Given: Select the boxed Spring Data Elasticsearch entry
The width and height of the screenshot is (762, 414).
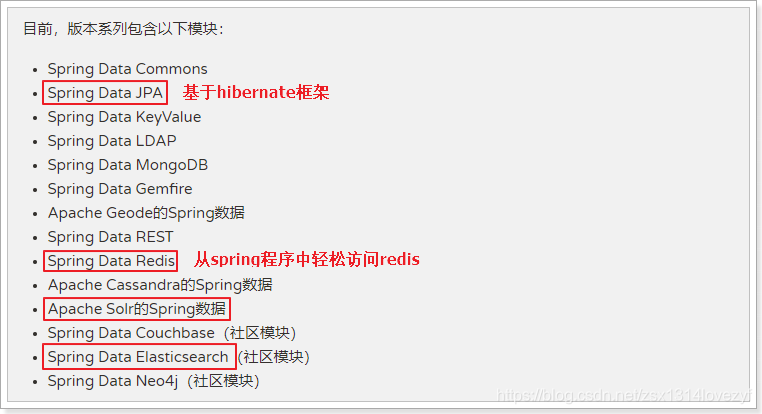Looking at the screenshot, I should coord(139,357).
